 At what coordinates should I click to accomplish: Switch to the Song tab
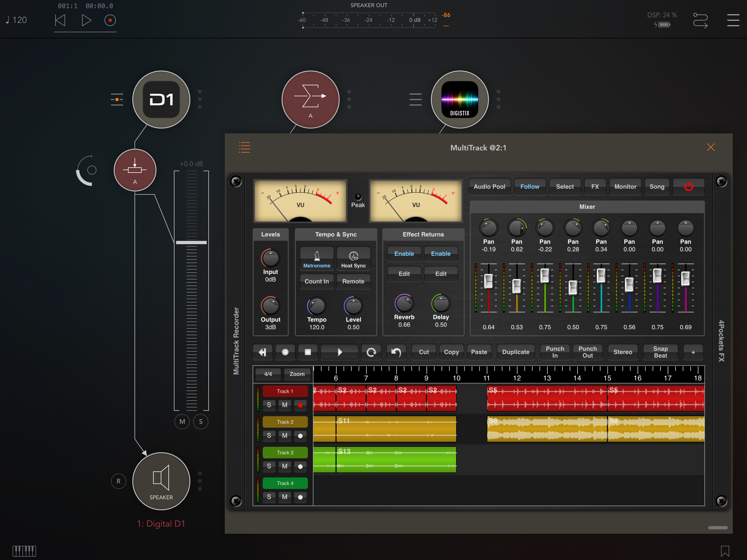point(656,186)
